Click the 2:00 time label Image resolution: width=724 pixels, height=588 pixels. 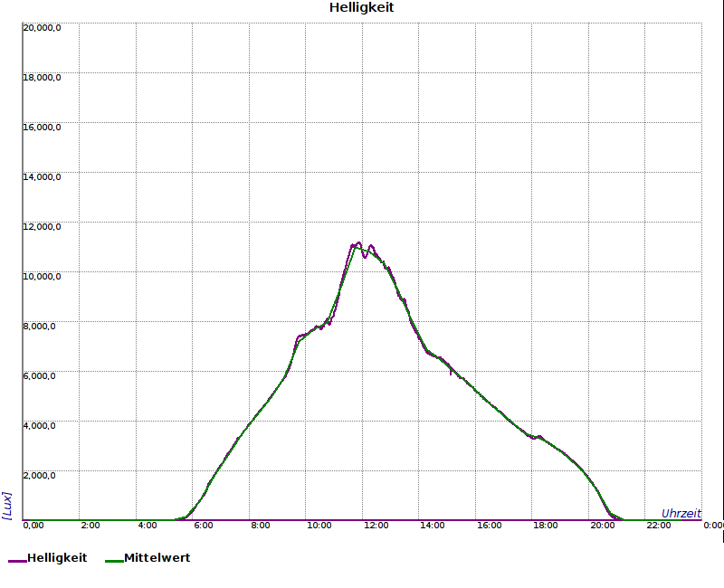coord(90,526)
